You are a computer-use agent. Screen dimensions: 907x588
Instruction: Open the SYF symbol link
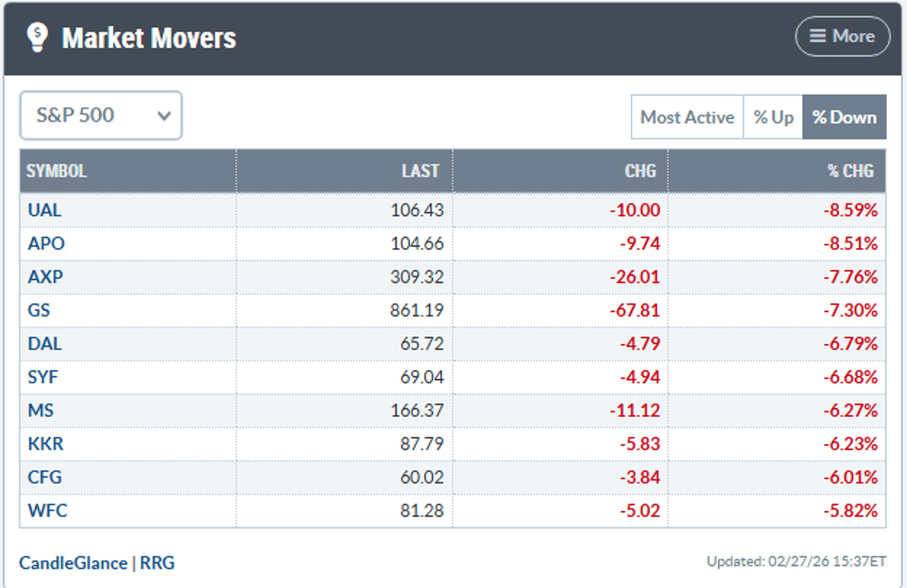[x=44, y=376]
